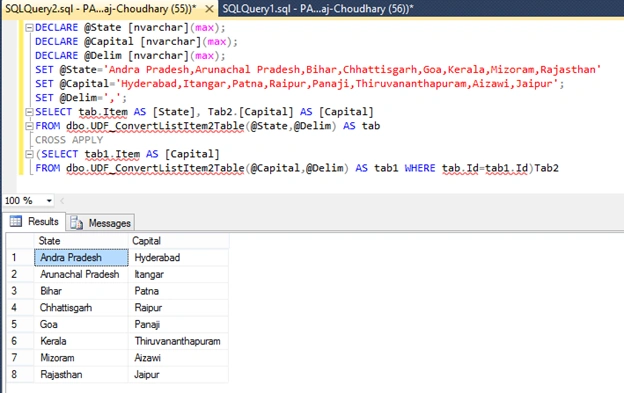This screenshot has height=393, width=624.
Task: Click the Results grid icon
Action: [16, 221]
